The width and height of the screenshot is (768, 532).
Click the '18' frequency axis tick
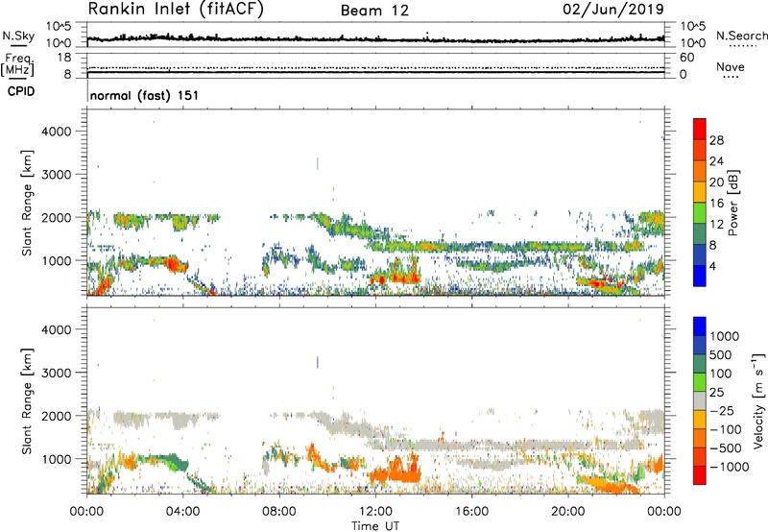point(64,58)
